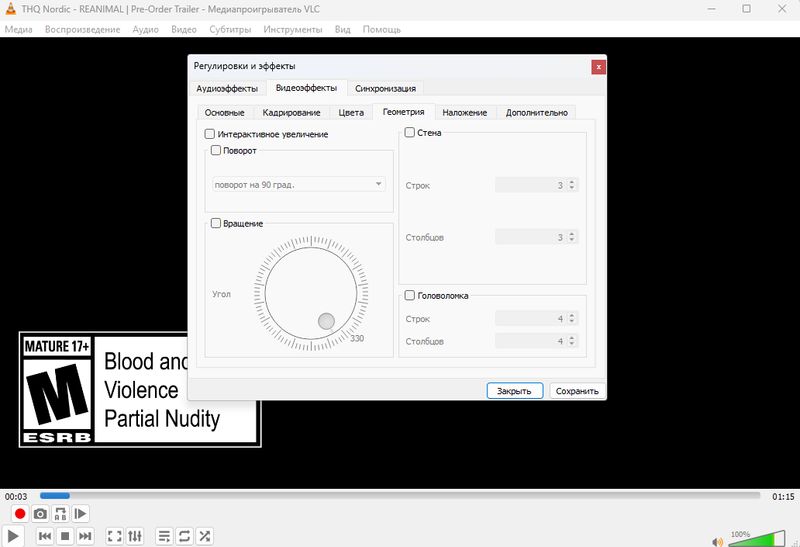Open the playlist view
The width and height of the screenshot is (800, 547).
point(165,537)
